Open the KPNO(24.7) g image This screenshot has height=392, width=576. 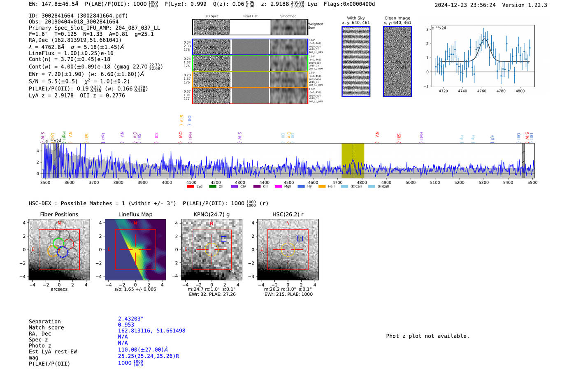point(211,250)
